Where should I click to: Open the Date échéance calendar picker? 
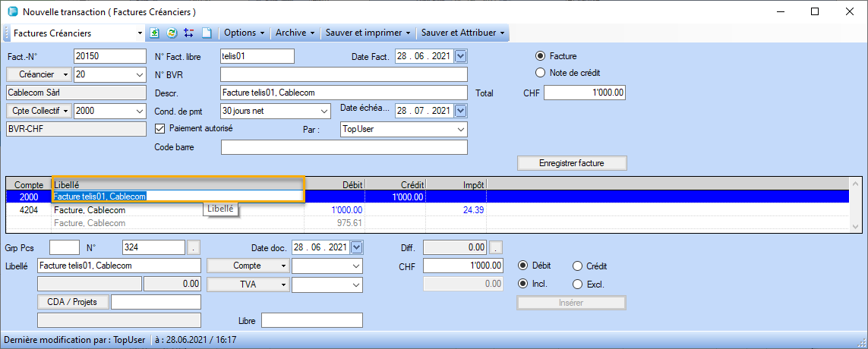click(x=460, y=111)
